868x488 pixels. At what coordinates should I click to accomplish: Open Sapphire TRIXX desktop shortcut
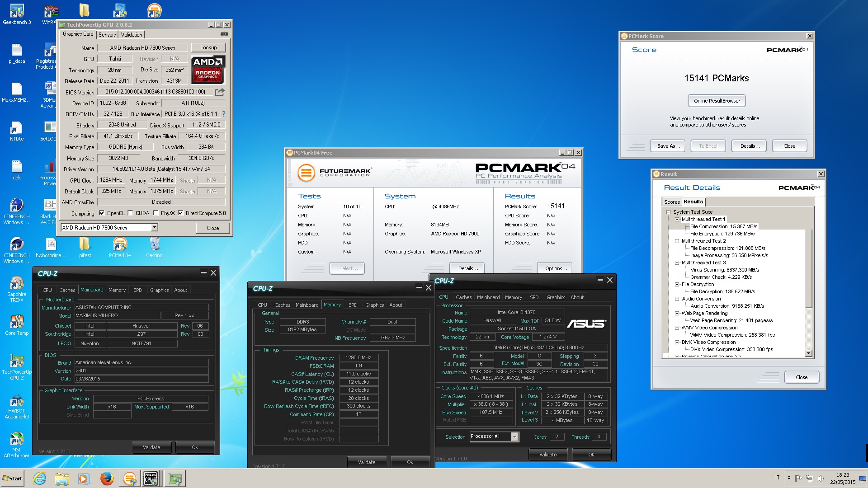17,289
